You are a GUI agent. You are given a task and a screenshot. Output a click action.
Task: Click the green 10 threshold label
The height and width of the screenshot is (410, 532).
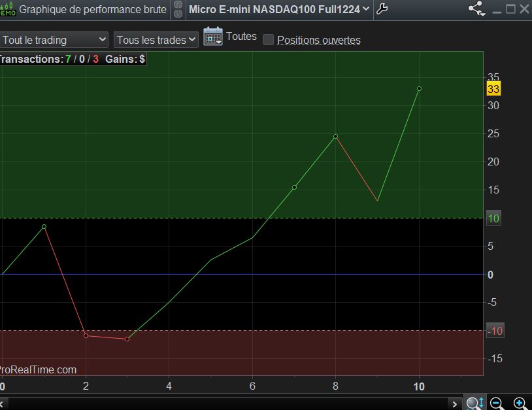(493, 218)
